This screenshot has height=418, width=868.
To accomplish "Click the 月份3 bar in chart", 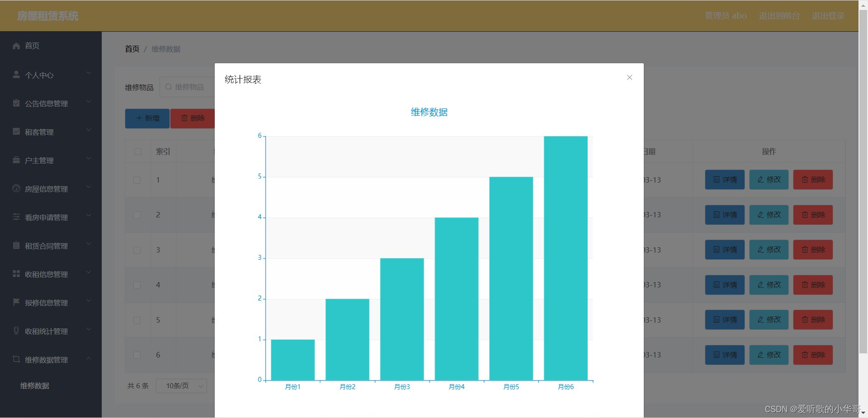I will (x=402, y=319).
